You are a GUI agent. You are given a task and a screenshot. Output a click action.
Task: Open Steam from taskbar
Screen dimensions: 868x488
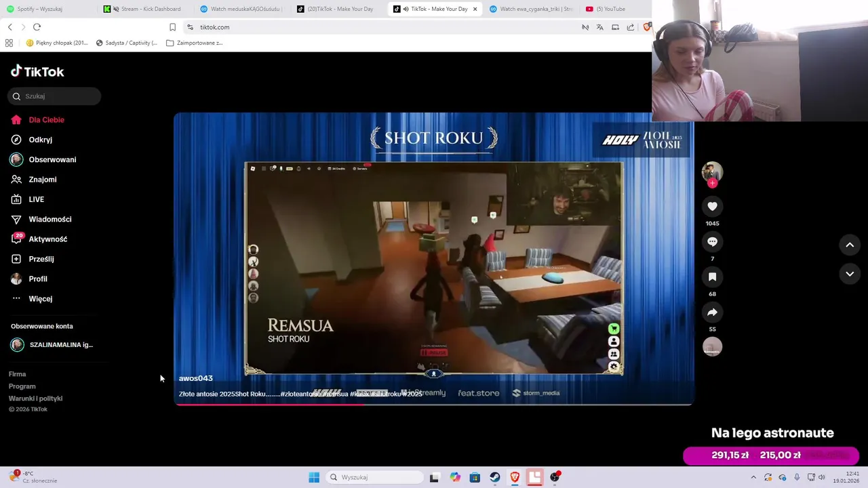point(495,477)
